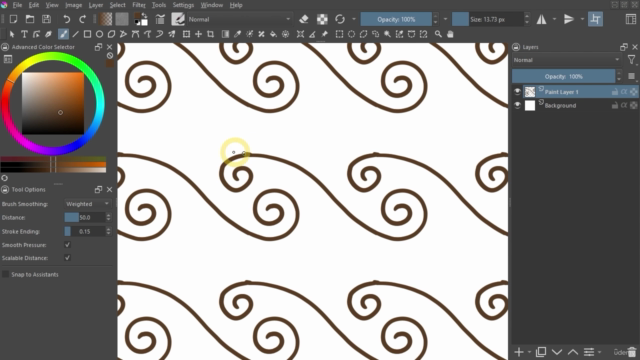Open the Settings menu
Screen dimensions: 640x360
pyautogui.click(x=183, y=5)
